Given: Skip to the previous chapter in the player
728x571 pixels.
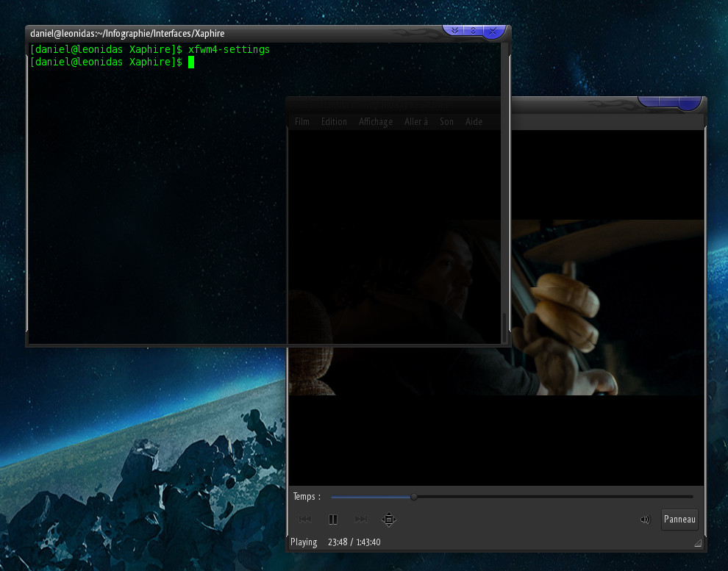Looking at the screenshot, I should [x=305, y=519].
